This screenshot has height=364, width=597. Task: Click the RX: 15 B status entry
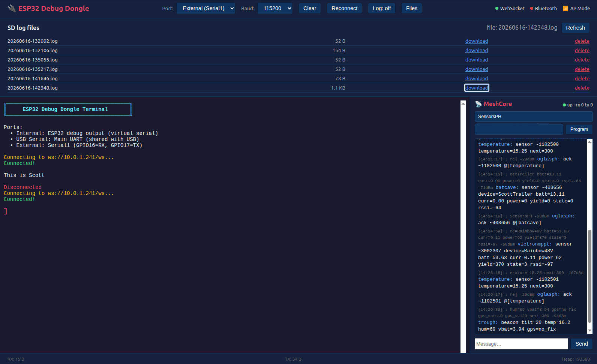(16, 359)
